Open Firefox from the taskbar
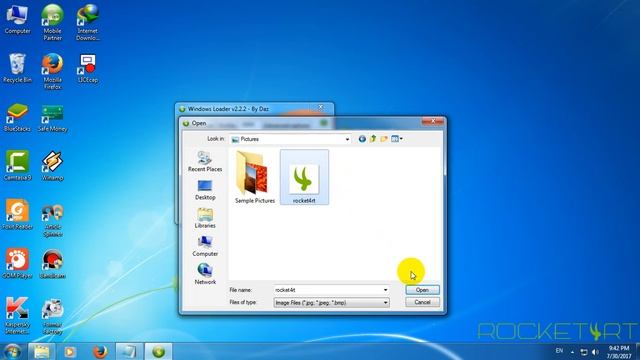This screenshot has width=640, height=360. click(100, 351)
